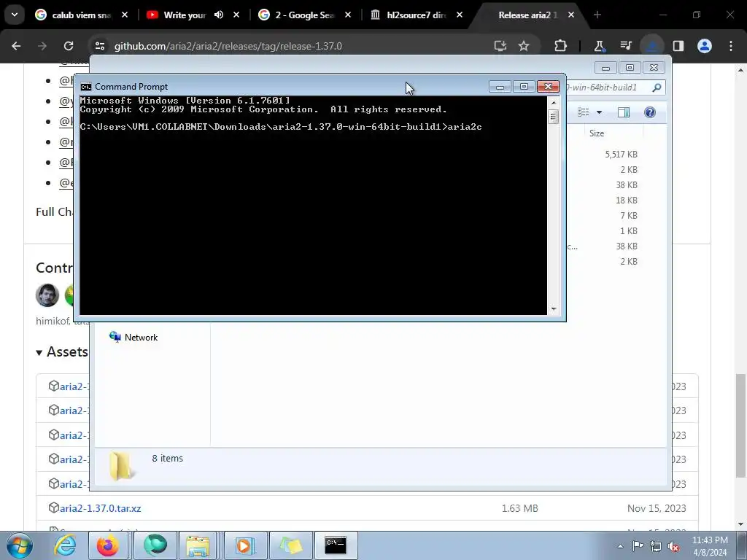Open site information icon in address bar
The width and height of the screenshot is (747, 560).
click(100, 46)
